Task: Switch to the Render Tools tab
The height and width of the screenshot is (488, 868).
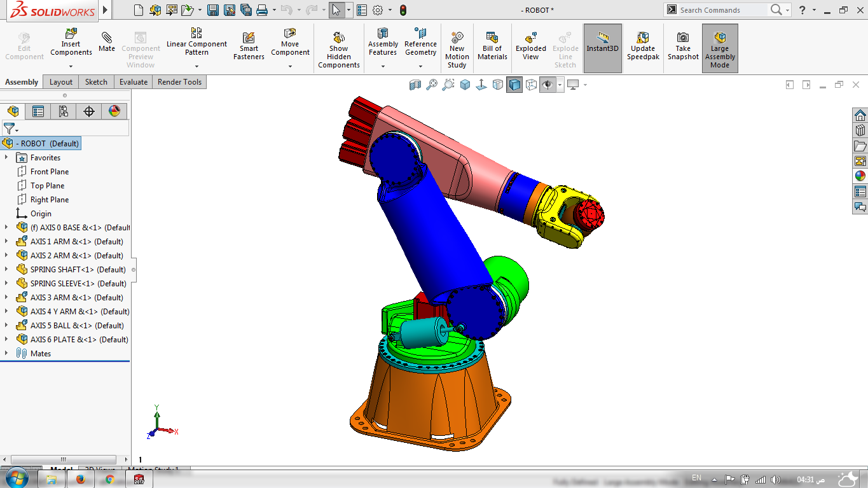Action: click(179, 81)
